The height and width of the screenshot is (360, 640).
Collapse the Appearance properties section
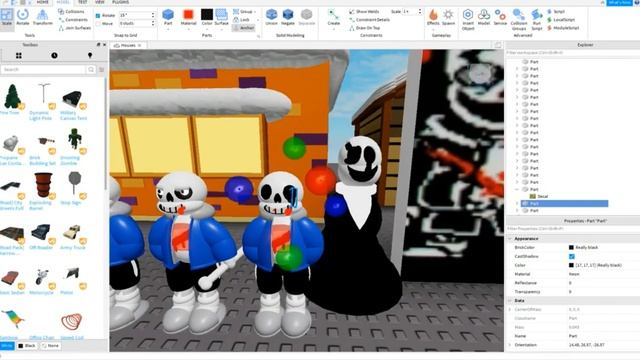(510, 238)
